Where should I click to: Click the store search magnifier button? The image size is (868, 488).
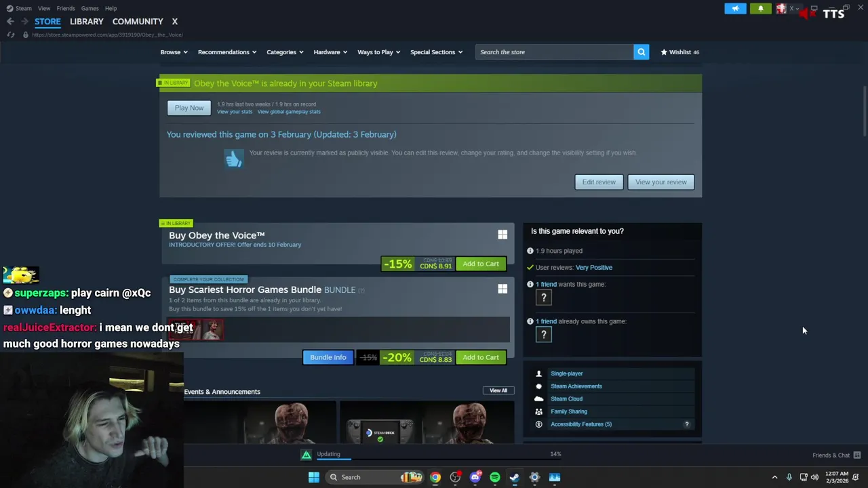(641, 52)
